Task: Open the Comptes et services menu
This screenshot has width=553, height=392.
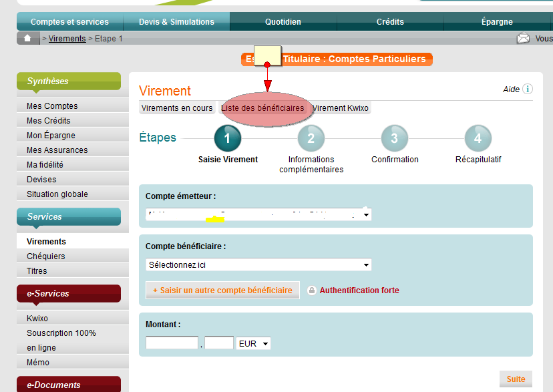Action: pos(70,21)
